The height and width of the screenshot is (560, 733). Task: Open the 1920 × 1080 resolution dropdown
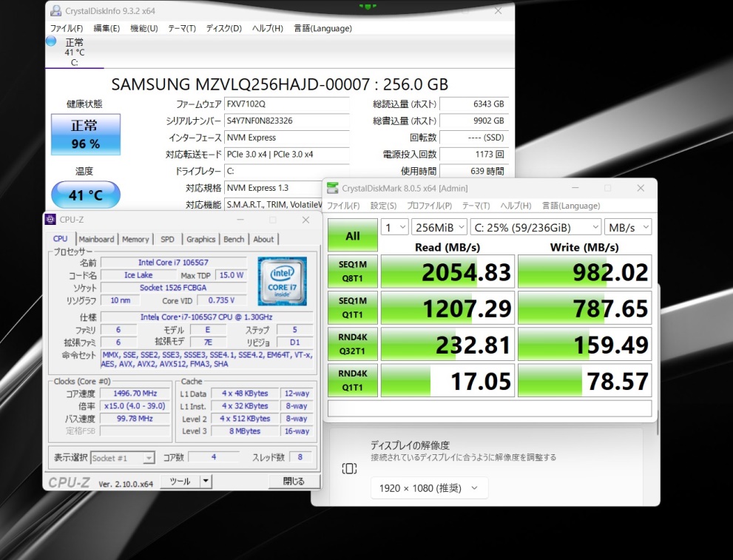point(430,488)
